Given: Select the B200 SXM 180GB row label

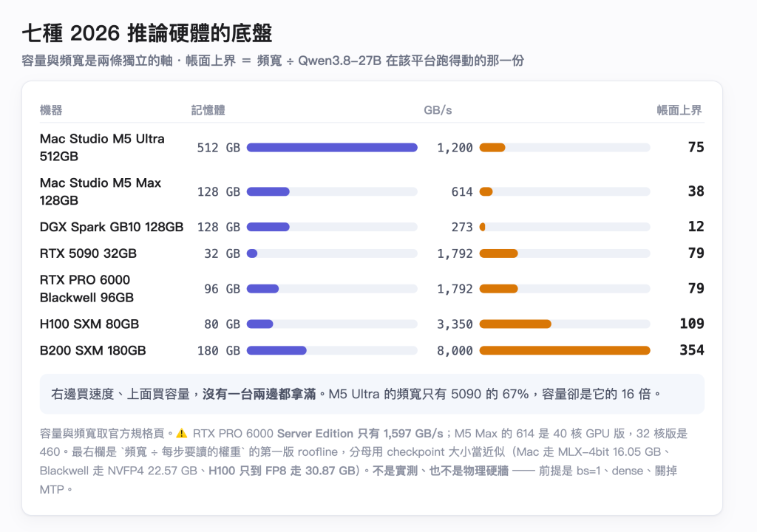Looking at the screenshot, I should coord(92,350).
